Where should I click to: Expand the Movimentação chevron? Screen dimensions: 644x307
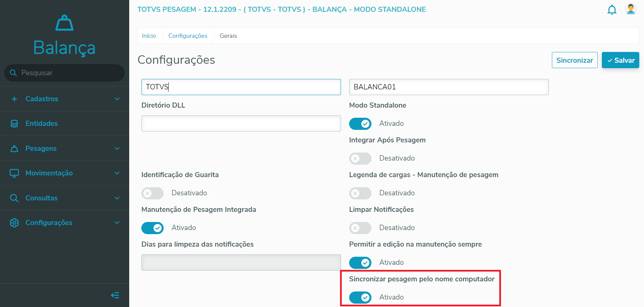coord(117,173)
